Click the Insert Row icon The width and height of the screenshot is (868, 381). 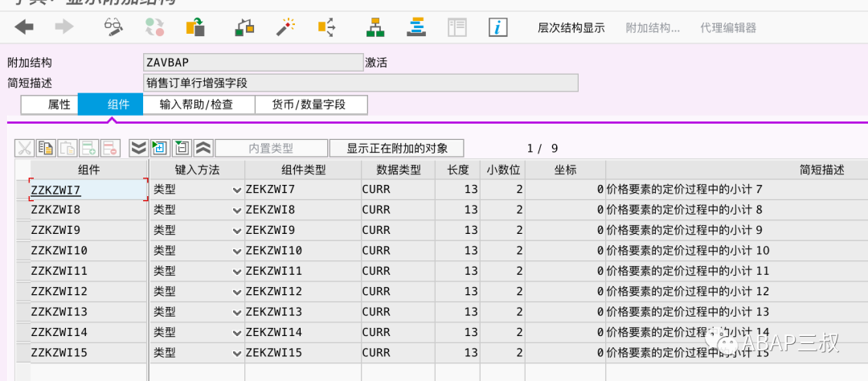(89, 148)
